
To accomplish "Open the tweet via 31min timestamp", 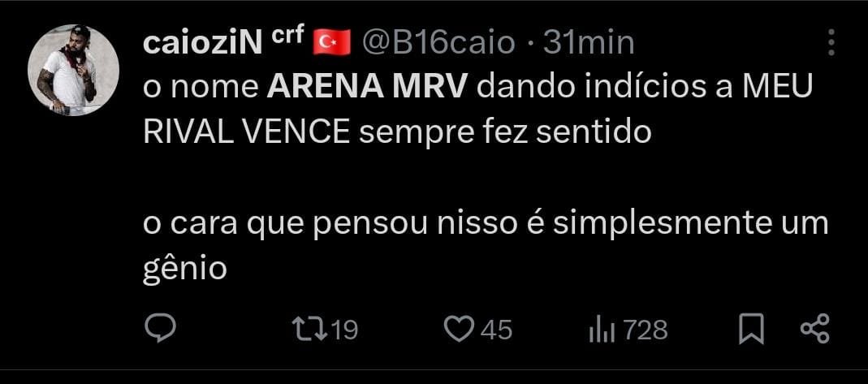I will tap(588, 42).
